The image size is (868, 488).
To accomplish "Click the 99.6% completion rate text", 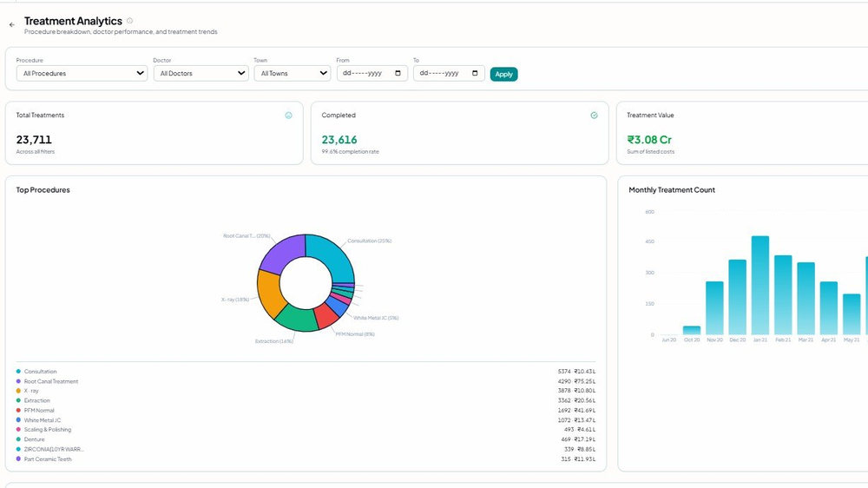I will [x=350, y=152].
